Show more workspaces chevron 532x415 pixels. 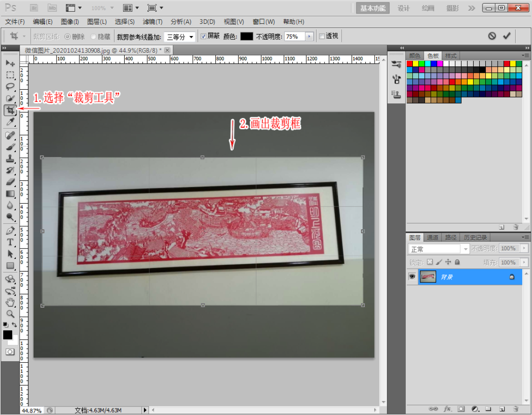click(472, 8)
